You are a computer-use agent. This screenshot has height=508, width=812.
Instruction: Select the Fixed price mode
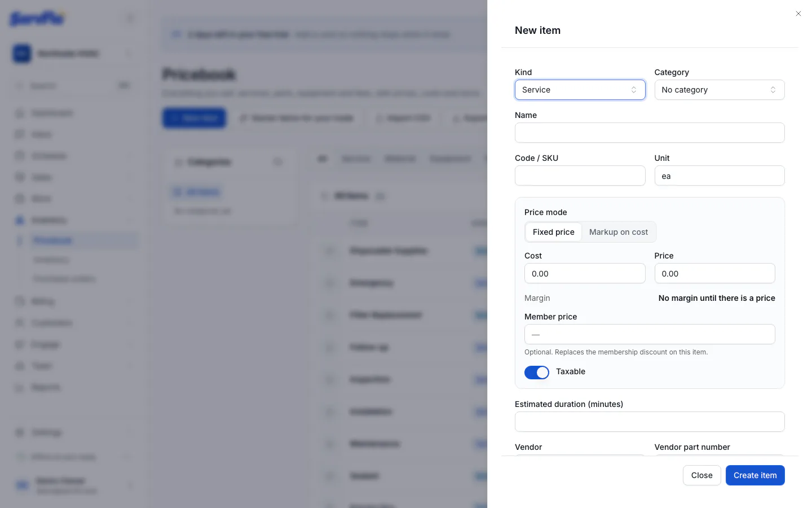pyautogui.click(x=553, y=232)
